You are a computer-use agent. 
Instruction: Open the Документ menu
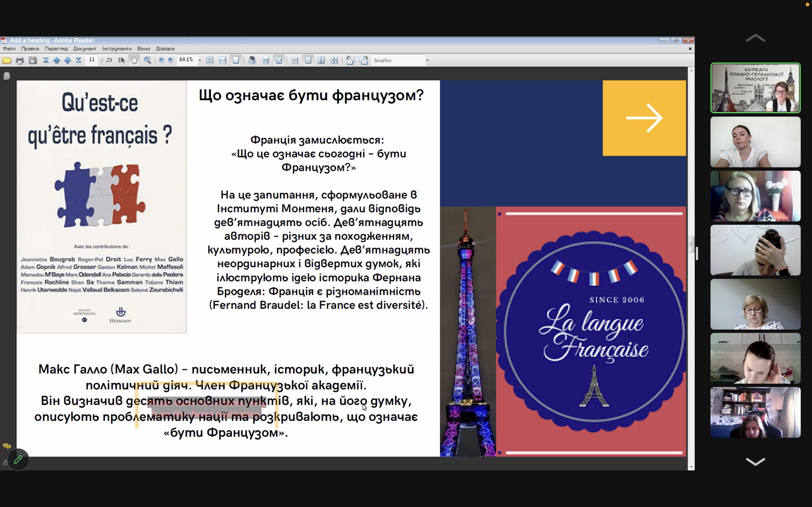(x=85, y=49)
